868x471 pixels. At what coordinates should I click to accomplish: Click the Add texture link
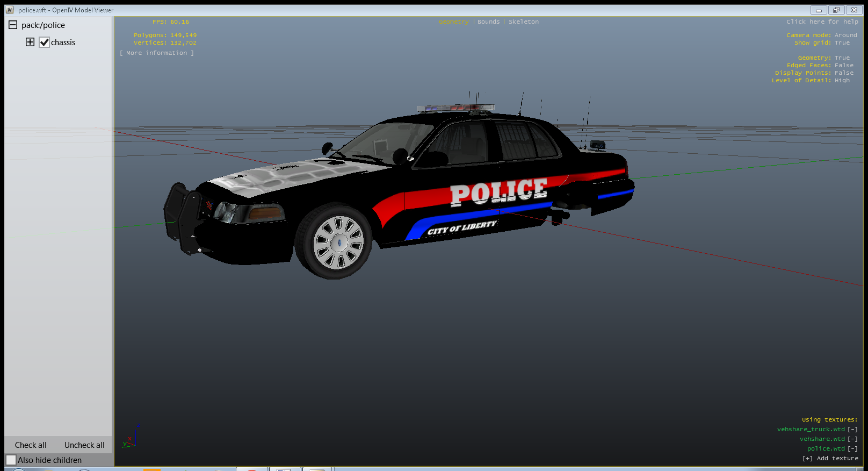coord(830,459)
